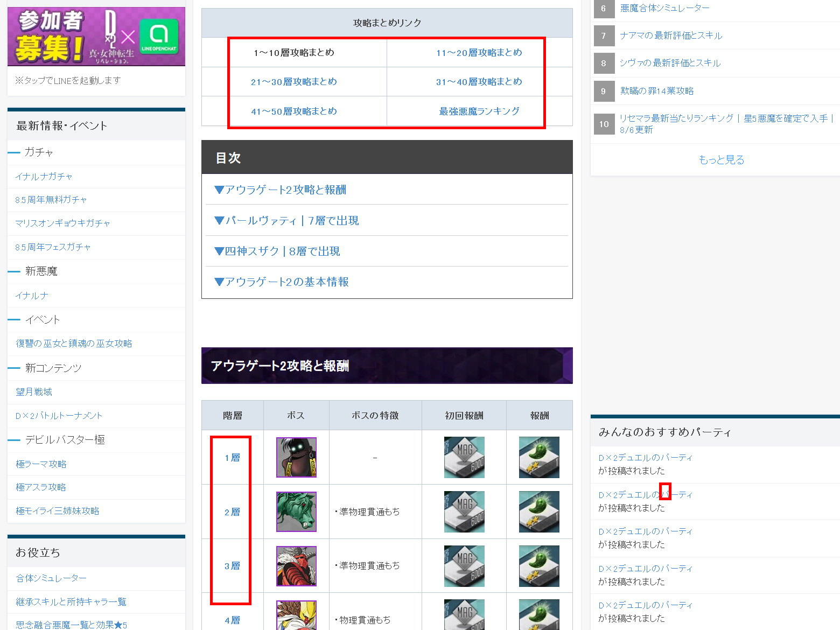
Task: Open the 21〜30層攻略まとめ link
Action: tap(294, 82)
